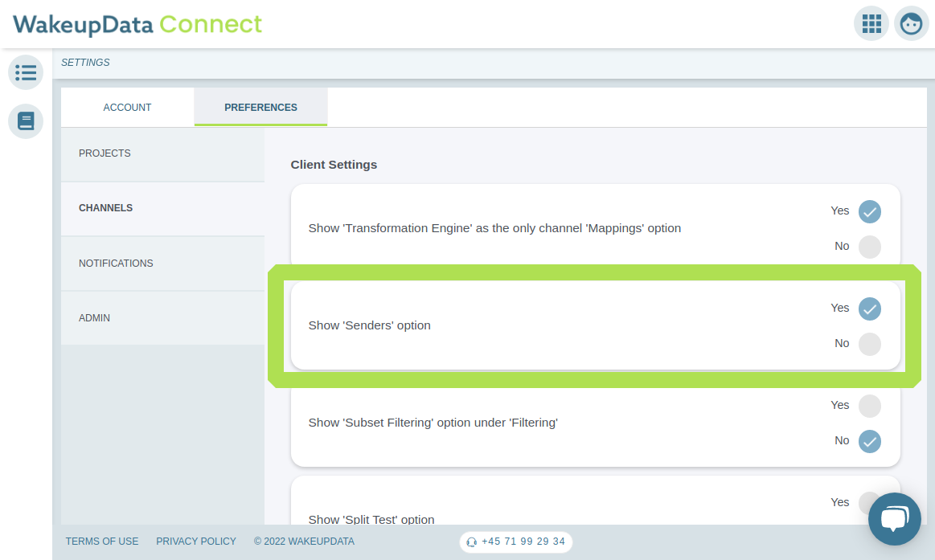Image resolution: width=935 pixels, height=560 pixels.
Task: Select Yes for Show 'Senders' option
Action: 869,309
